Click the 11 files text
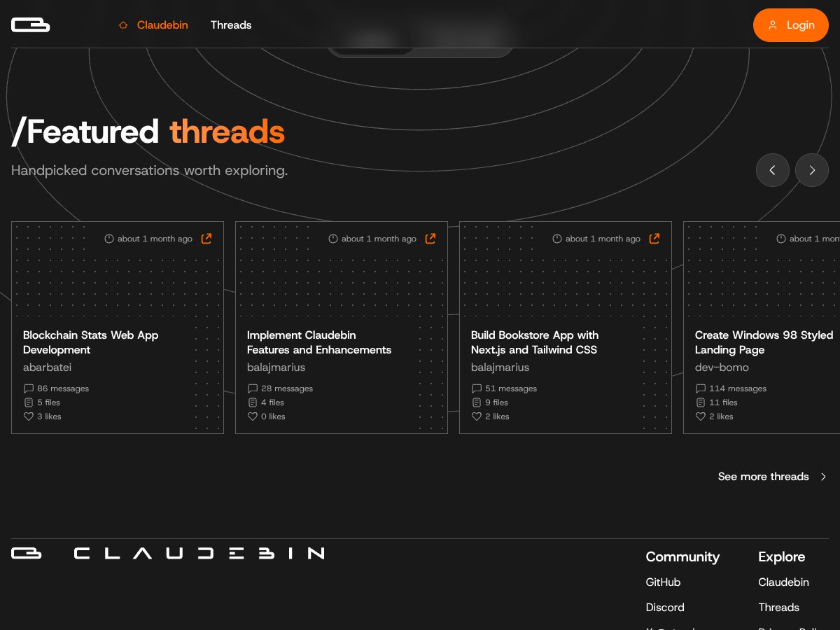Image resolution: width=840 pixels, height=630 pixels. [723, 402]
